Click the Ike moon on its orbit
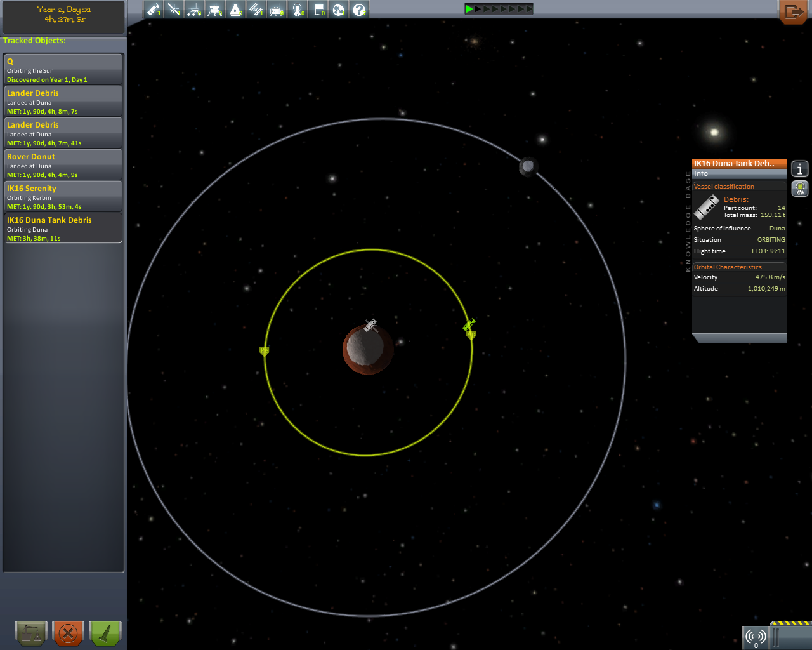 pos(528,167)
